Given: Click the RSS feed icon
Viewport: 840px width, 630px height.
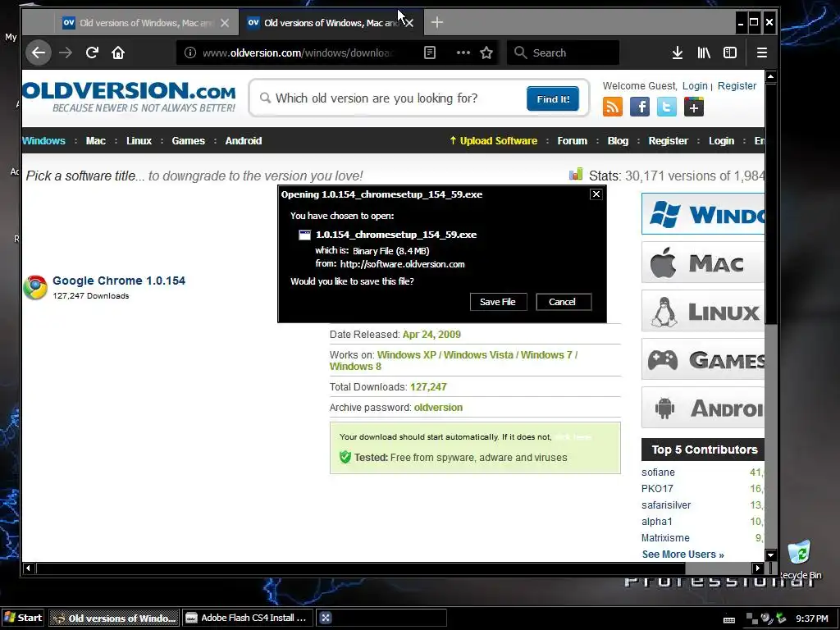Looking at the screenshot, I should [x=613, y=107].
